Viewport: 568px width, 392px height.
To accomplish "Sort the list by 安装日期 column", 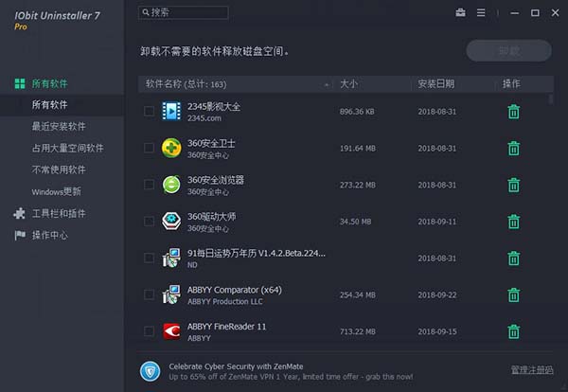I will pyautogui.click(x=435, y=84).
